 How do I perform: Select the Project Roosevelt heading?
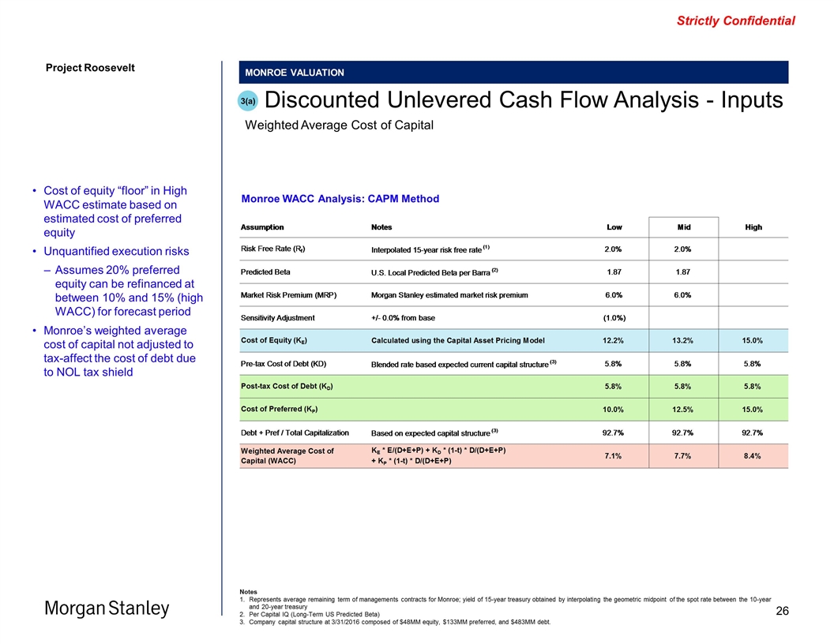90,68
